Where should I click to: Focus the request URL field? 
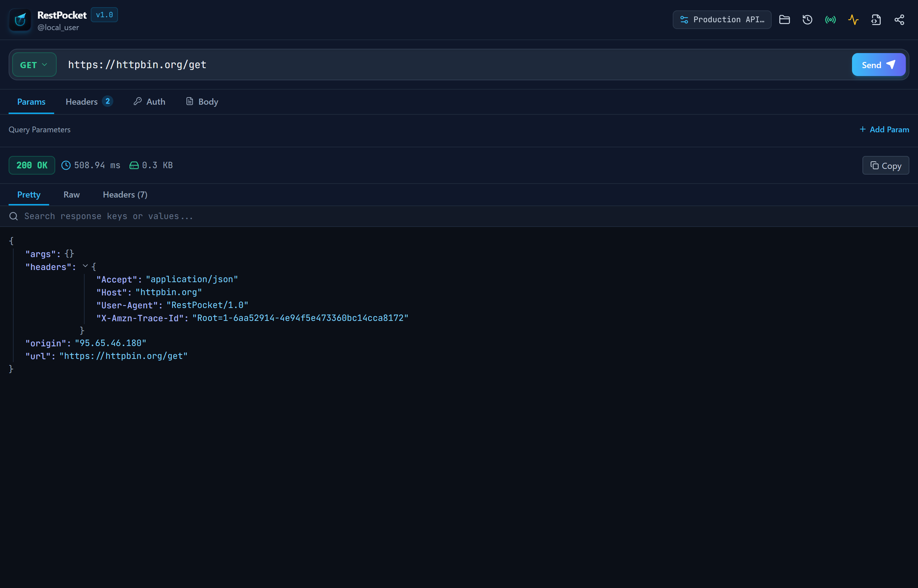coord(454,65)
